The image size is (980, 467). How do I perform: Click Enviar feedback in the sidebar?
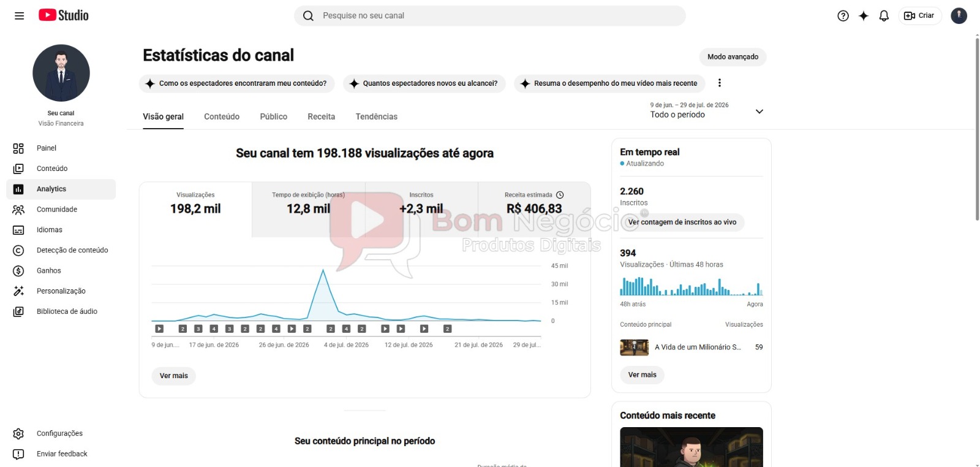pos(61,454)
